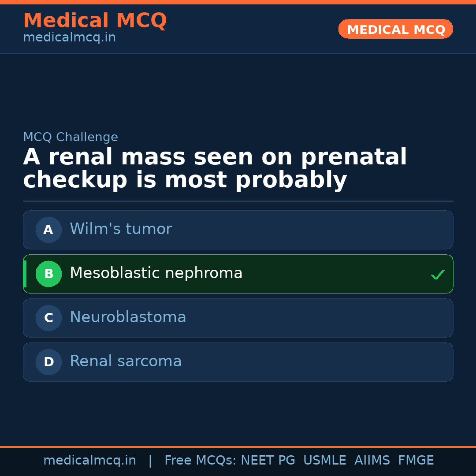Click the USMLE footer text
The width and height of the screenshot is (476, 476).
[324, 461]
